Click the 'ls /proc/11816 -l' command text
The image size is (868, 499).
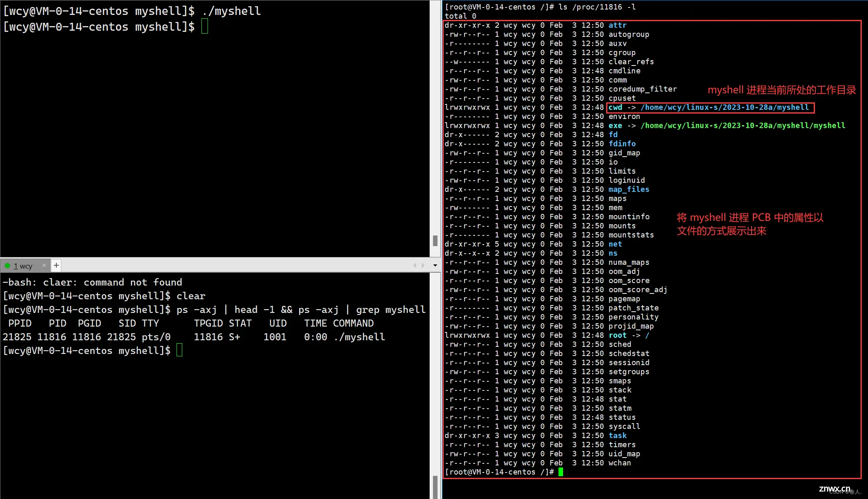597,7
